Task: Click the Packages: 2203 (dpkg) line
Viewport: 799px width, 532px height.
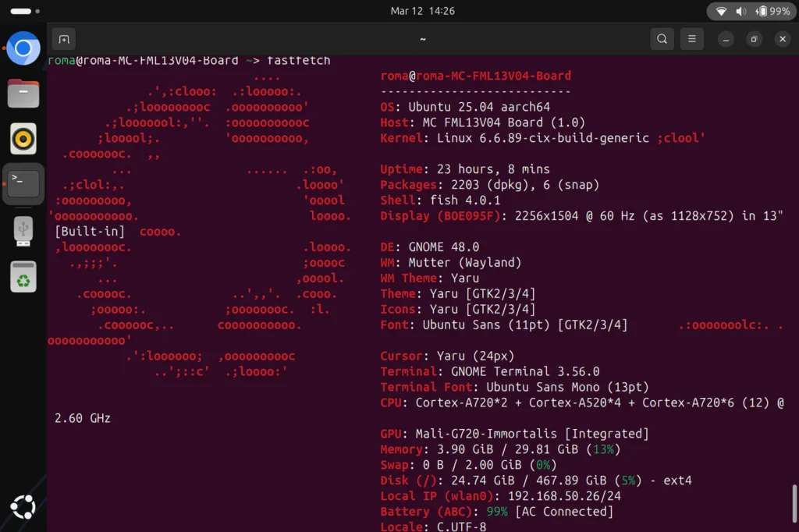Action: tap(490, 184)
